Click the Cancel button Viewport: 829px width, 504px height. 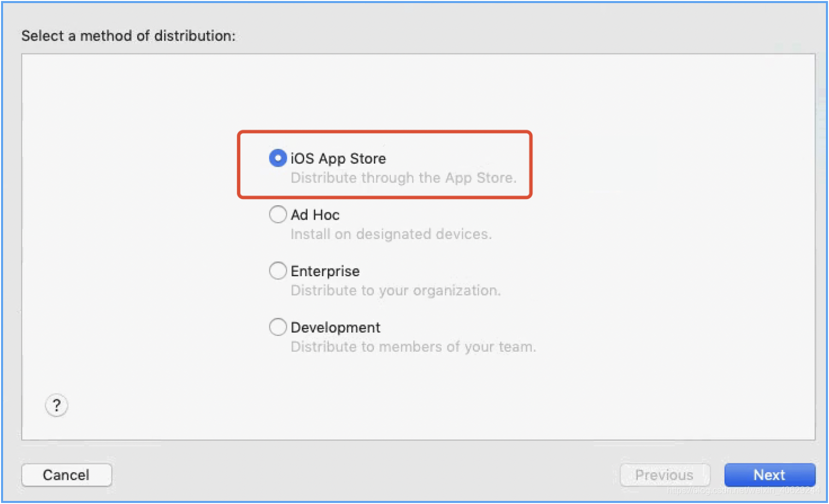point(66,475)
